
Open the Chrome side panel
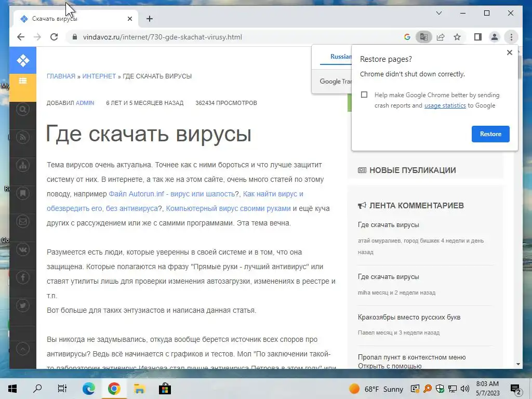478,37
